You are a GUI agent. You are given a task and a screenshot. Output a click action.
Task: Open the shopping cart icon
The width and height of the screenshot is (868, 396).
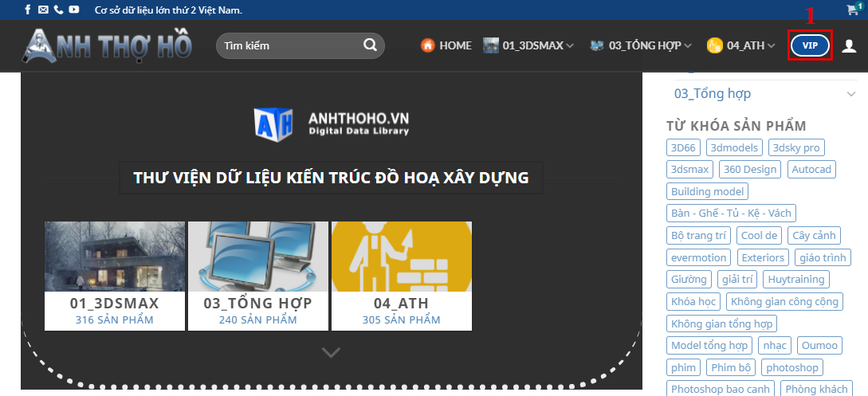pos(853,10)
